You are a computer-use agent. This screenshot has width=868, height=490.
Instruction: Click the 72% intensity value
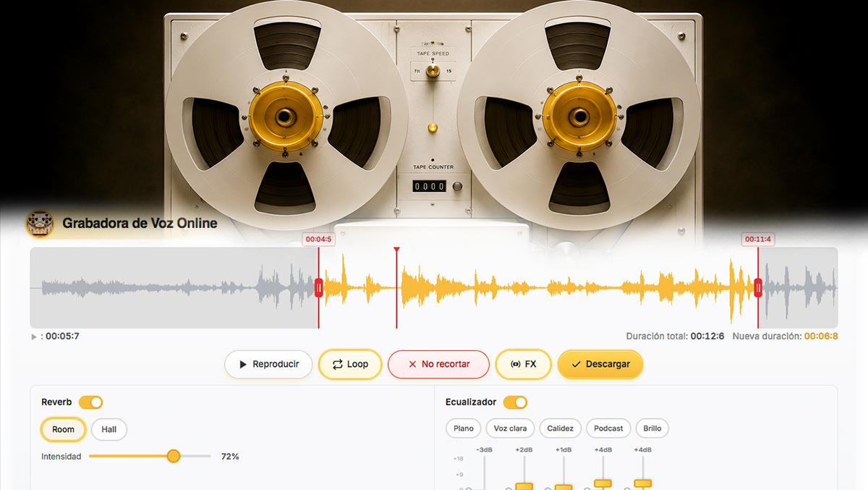tap(230, 457)
